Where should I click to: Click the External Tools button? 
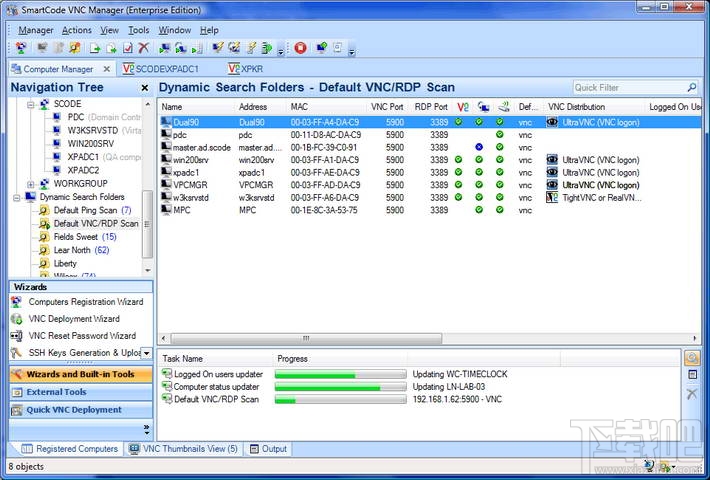(x=81, y=392)
